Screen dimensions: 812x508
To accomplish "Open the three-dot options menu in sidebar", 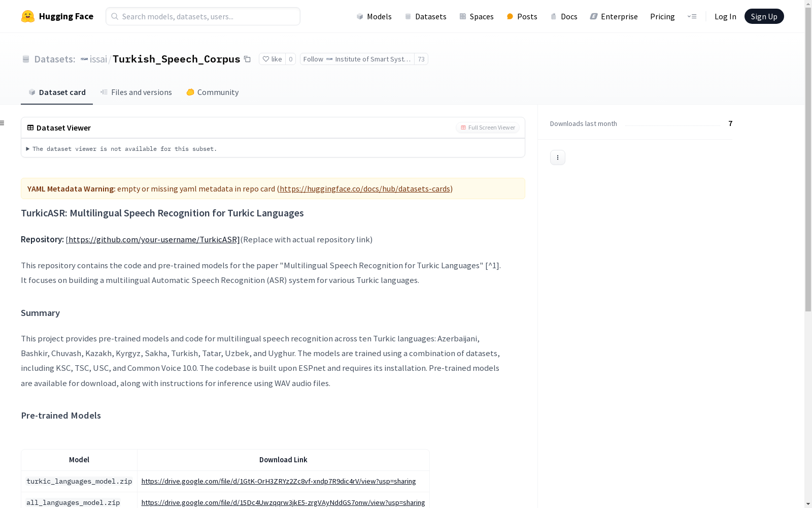I will (558, 157).
